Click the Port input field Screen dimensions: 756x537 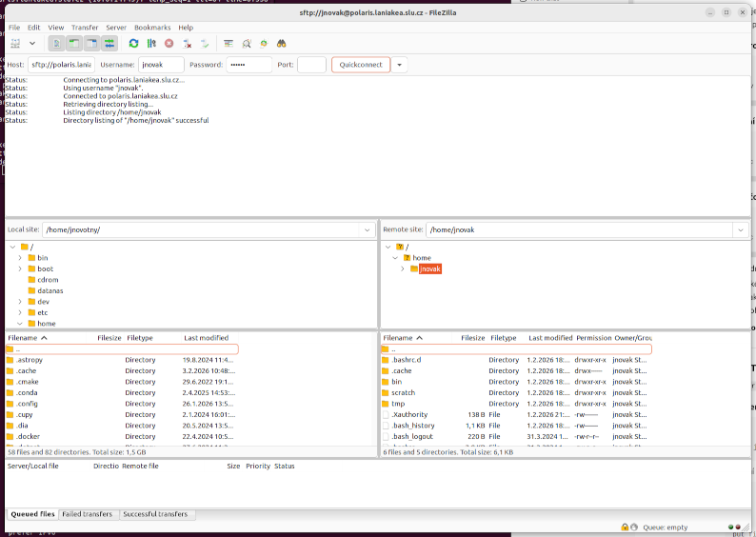[x=311, y=65]
